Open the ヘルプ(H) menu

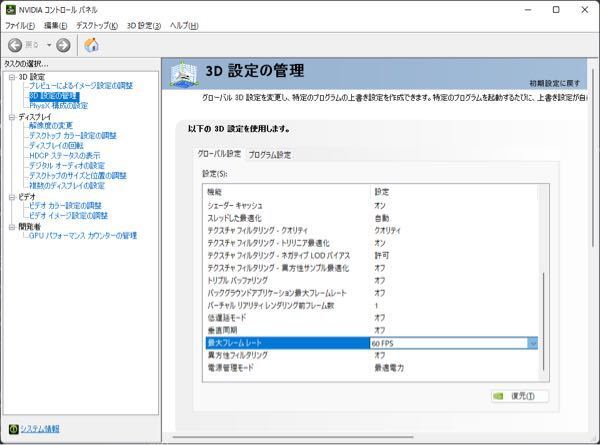(x=184, y=26)
